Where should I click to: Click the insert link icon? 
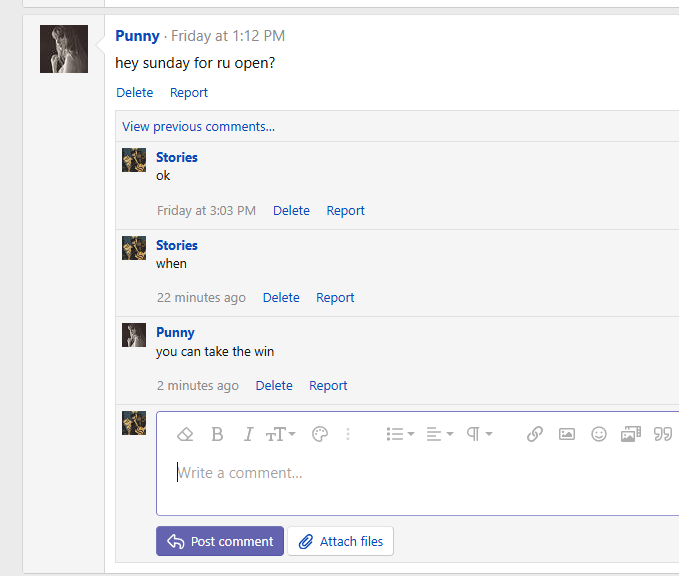point(535,434)
